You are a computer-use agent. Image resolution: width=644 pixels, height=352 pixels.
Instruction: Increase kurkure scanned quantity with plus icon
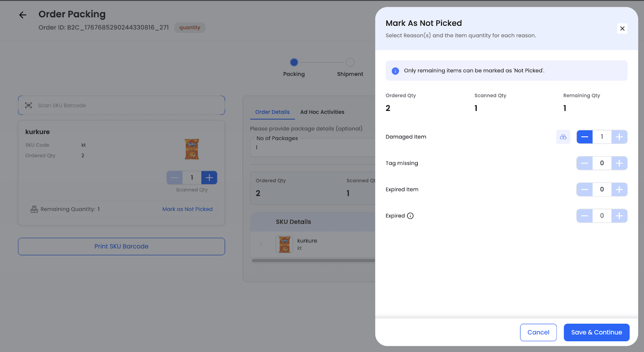[x=209, y=178]
